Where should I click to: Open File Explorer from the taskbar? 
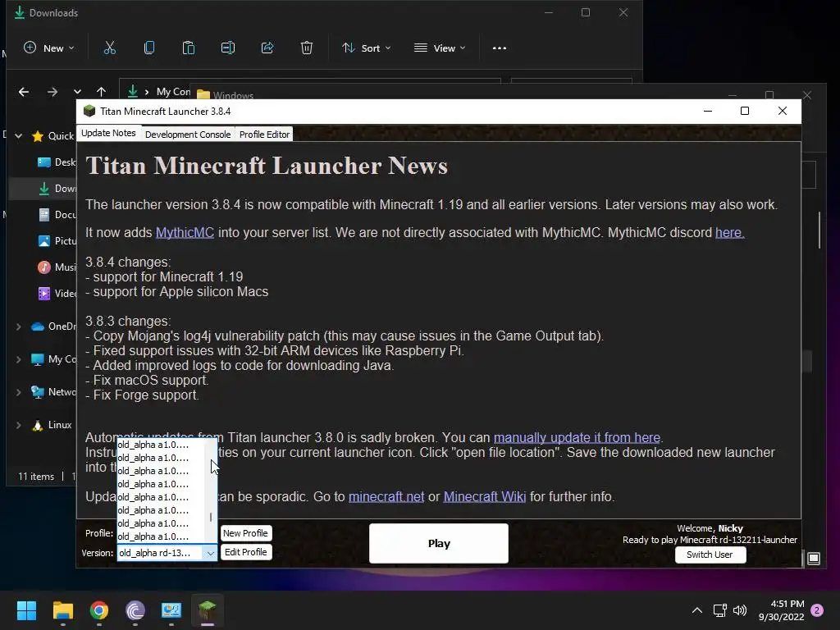[x=62, y=610]
